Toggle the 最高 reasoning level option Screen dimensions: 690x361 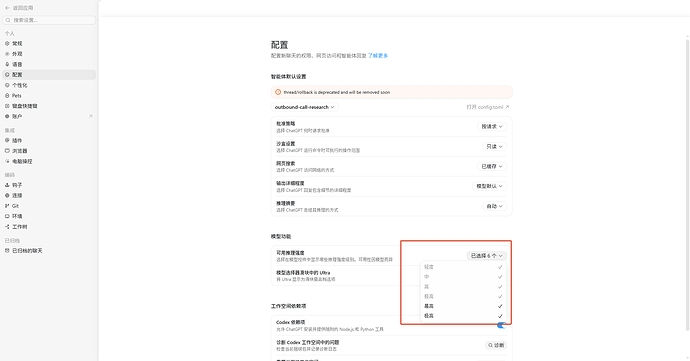[x=463, y=306]
